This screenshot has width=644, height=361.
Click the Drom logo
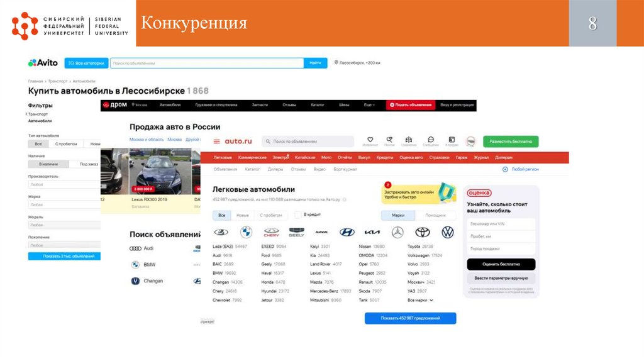(x=115, y=105)
